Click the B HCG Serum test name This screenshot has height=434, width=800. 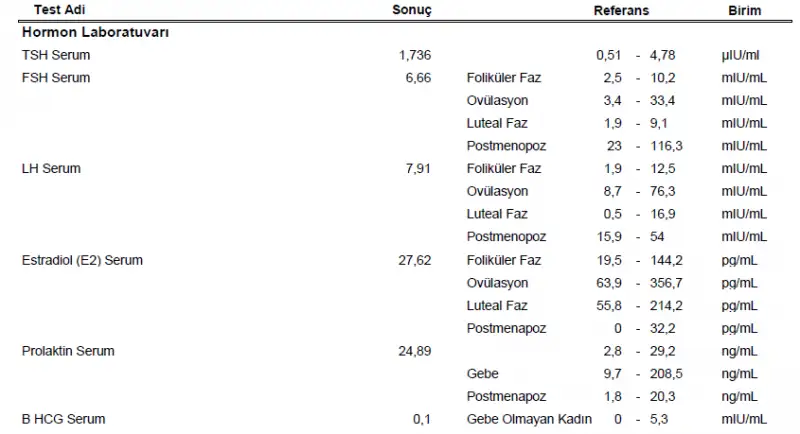click(63, 419)
